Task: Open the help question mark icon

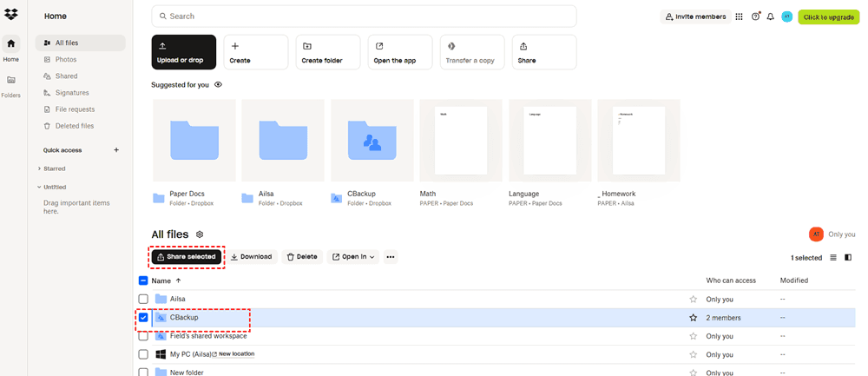Action: 755,16
